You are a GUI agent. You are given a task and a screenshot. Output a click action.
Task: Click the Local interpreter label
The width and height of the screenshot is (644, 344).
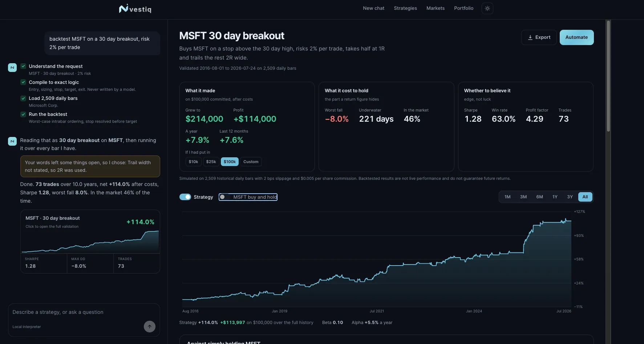pyautogui.click(x=27, y=327)
